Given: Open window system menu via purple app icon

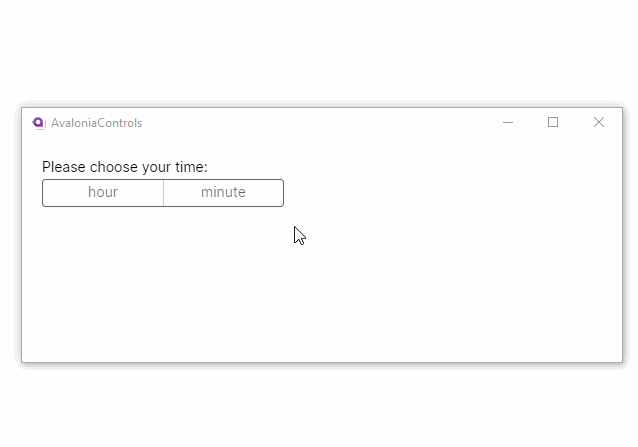Looking at the screenshot, I should tap(39, 123).
